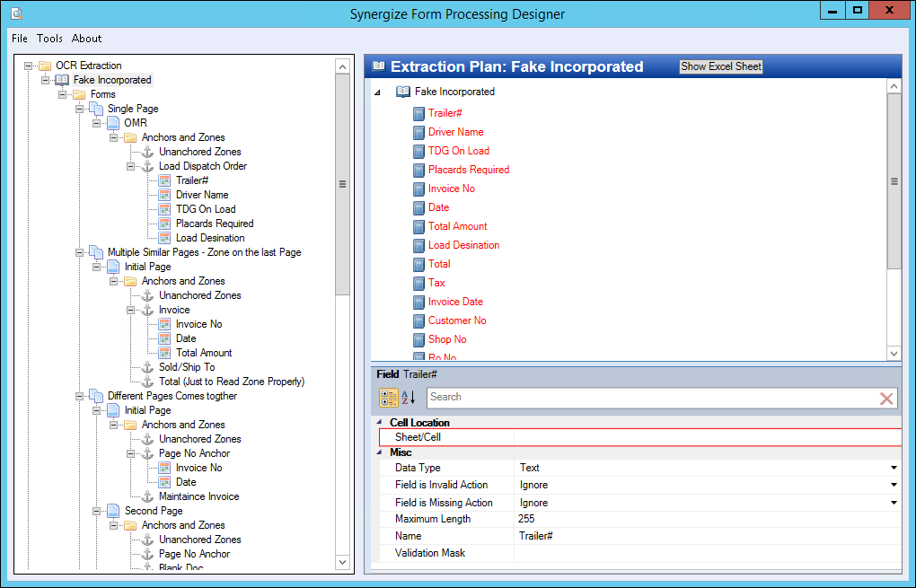Select the Load Dispatch Order anchor icon
Image resolution: width=916 pixels, height=588 pixels.
148,166
